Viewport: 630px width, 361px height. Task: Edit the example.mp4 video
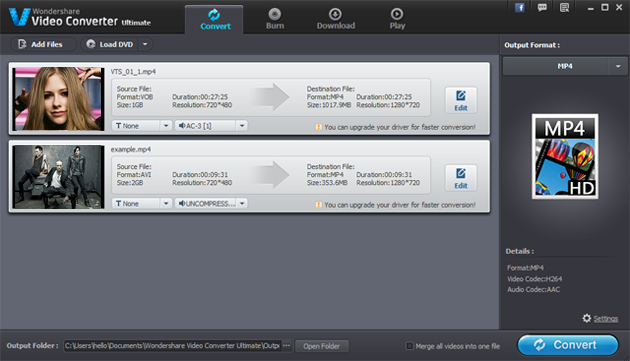[461, 178]
